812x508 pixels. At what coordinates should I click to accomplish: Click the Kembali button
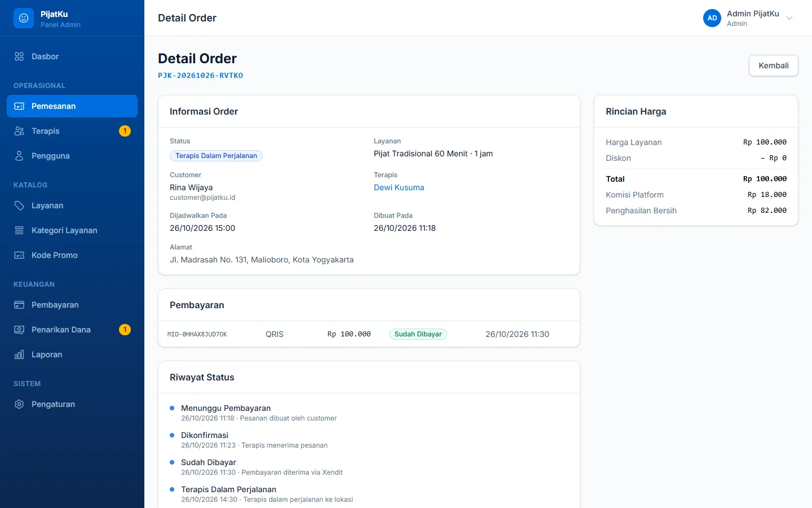(774, 65)
